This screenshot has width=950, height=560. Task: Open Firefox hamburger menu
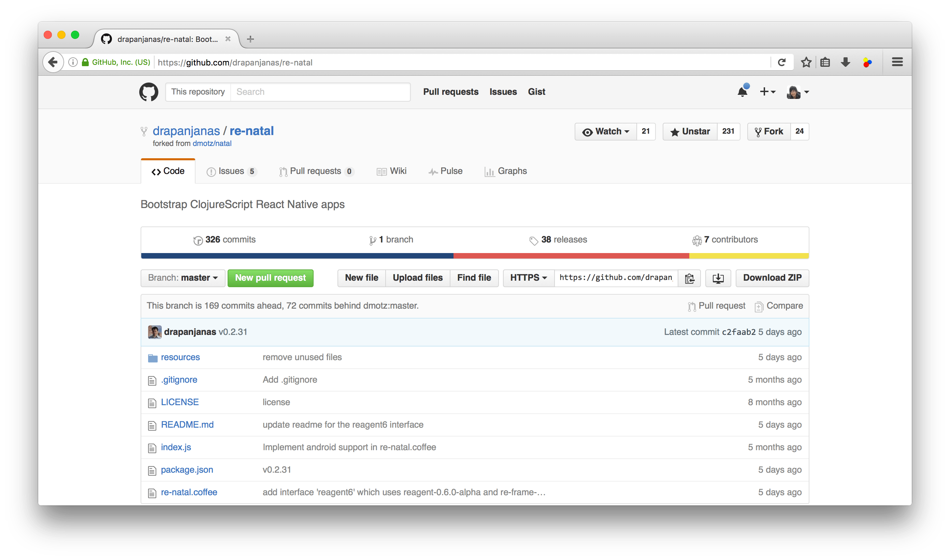[897, 62]
